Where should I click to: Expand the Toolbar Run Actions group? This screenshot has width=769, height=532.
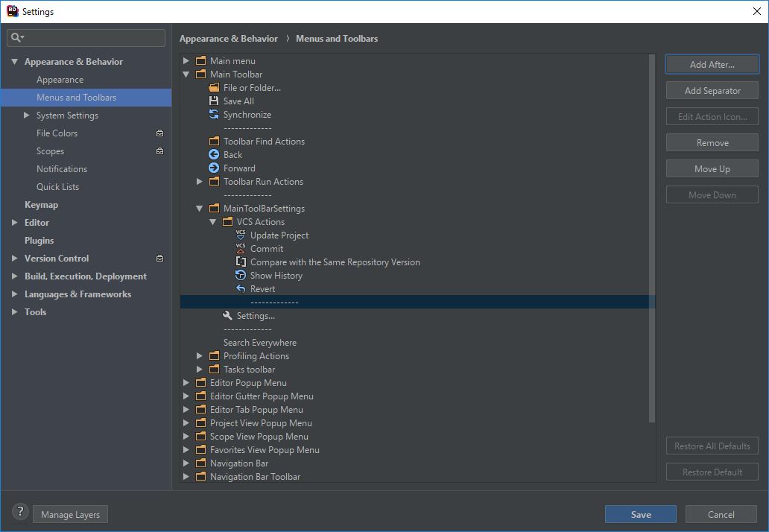click(x=199, y=181)
